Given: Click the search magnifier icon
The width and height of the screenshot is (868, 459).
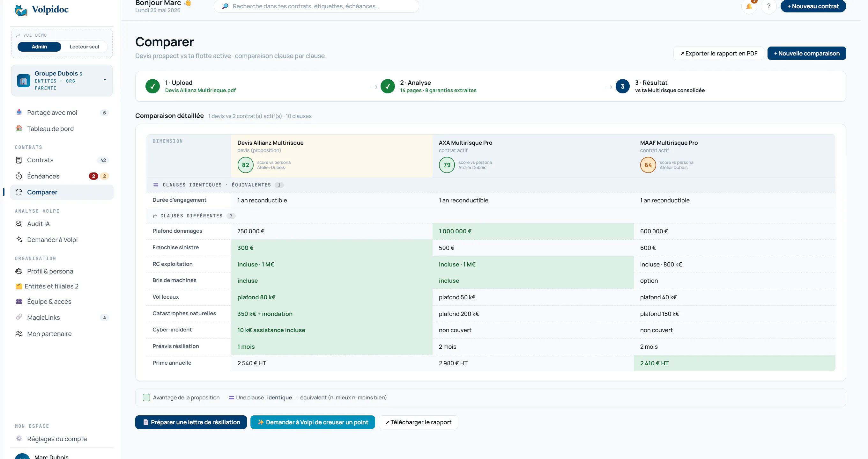Looking at the screenshot, I should click(225, 6).
